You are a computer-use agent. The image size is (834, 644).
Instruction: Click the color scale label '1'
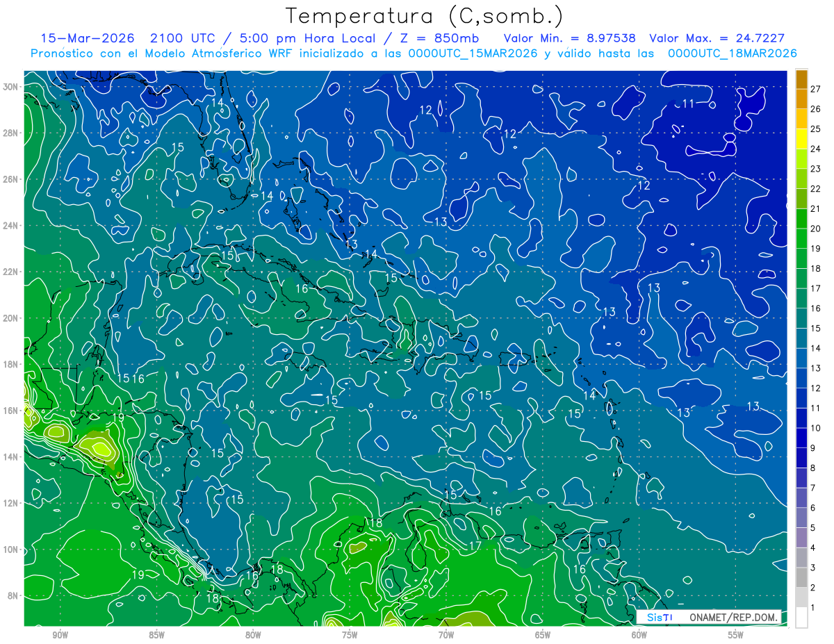[812, 608]
